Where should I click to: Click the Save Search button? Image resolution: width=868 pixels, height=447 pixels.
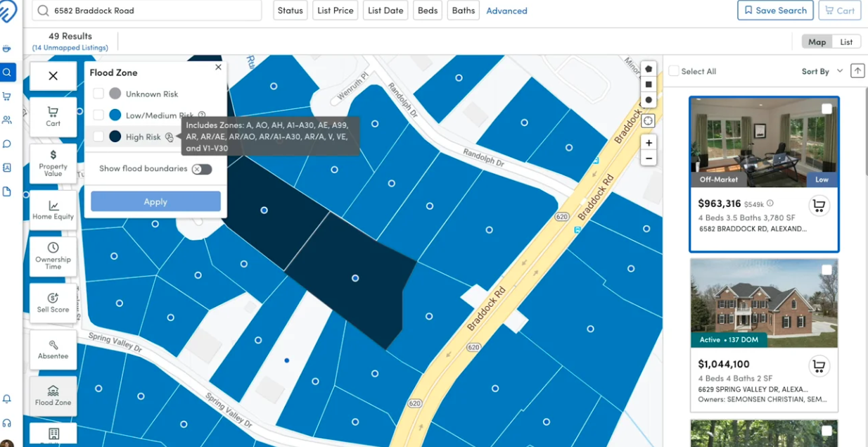[775, 11]
